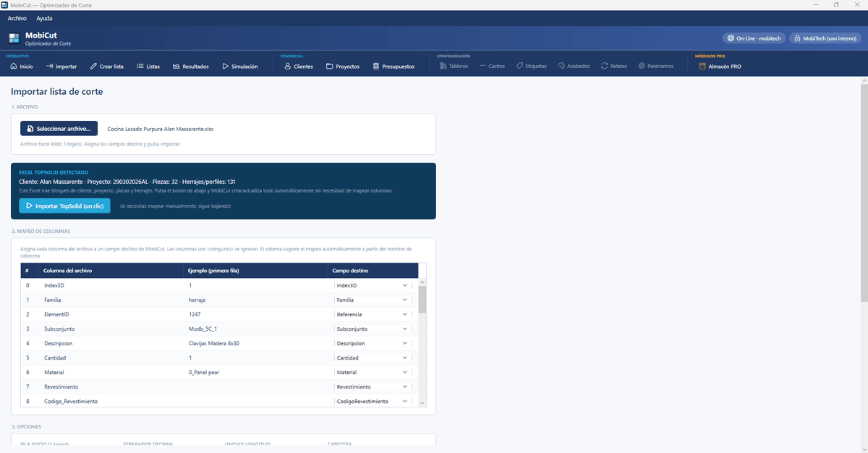Click the Seleccionar archivo... button
The width and height of the screenshot is (868, 453).
click(59, 129)
